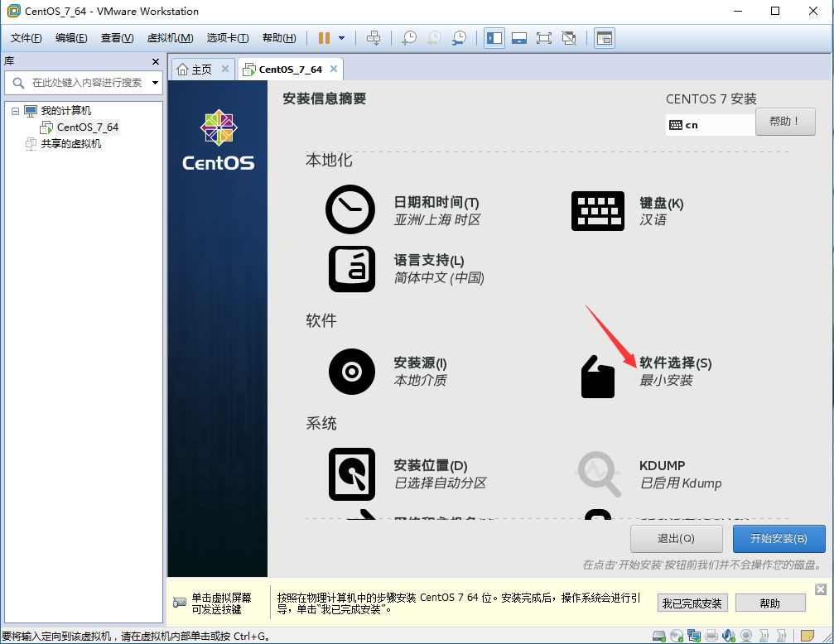Open 软件选择(S) package icon
Viewport: 834px width, 644px height.
point(598,377)
